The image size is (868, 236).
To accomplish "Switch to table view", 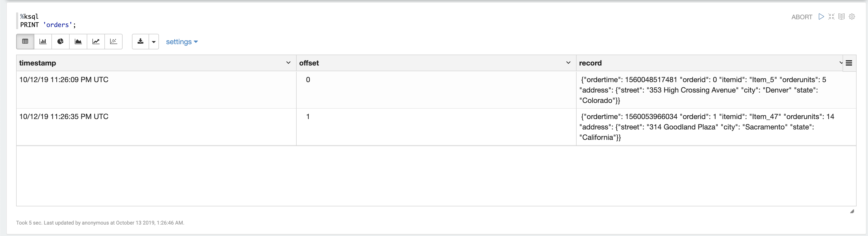I will pyautogui.click(x=25, y=42).
